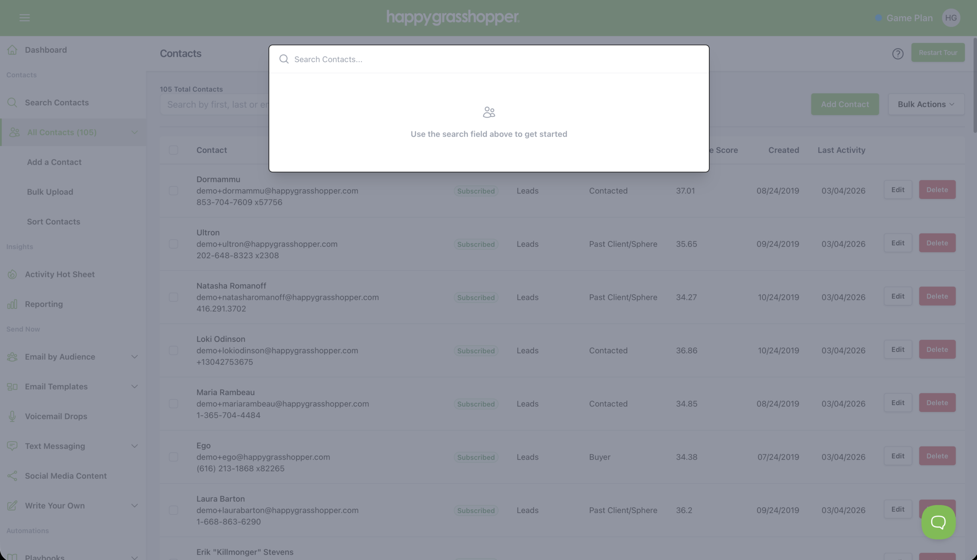The width and height of the screenshot is (977, 560).
Task: Select the checkbox for Ultron
Action: pos(174,244)
